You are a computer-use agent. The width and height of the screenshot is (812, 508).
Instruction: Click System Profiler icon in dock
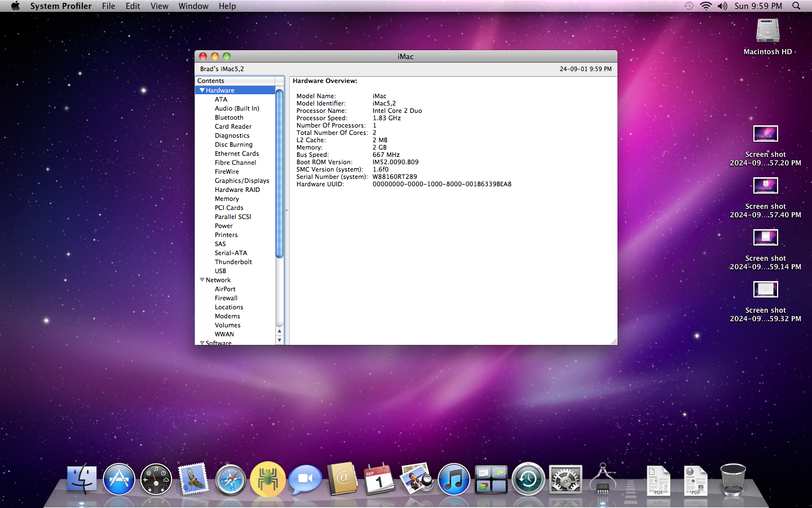click(x=603, y=479)
